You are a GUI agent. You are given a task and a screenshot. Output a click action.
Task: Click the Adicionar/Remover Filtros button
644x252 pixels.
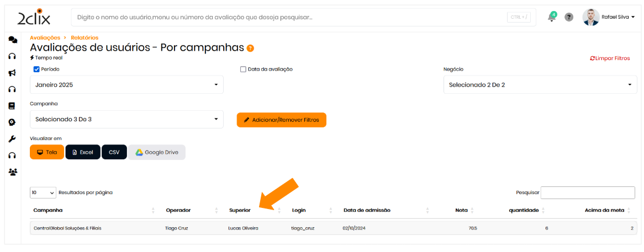click(x=281, y=120)
